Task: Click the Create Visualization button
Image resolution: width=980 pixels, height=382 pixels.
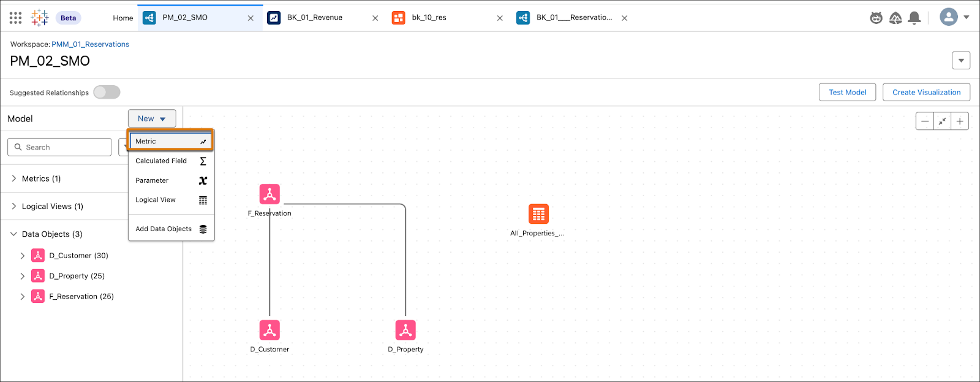Action: (x=927, y=92)
